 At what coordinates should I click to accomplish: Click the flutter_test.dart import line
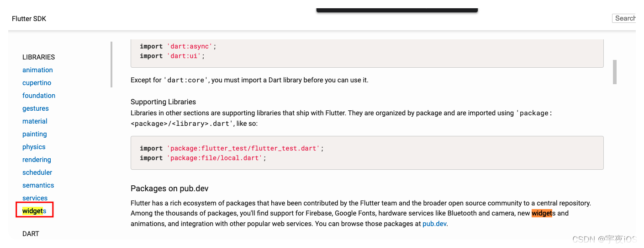tap(232, 148)
